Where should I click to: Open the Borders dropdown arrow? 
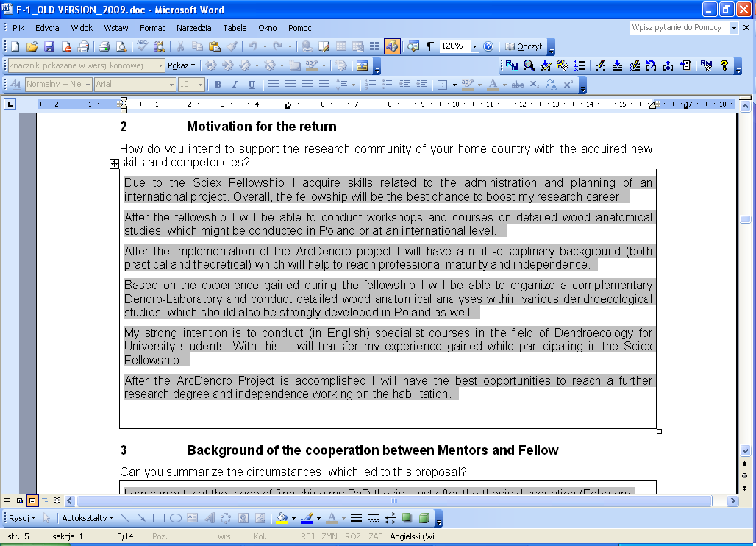[x=454, y=85]
